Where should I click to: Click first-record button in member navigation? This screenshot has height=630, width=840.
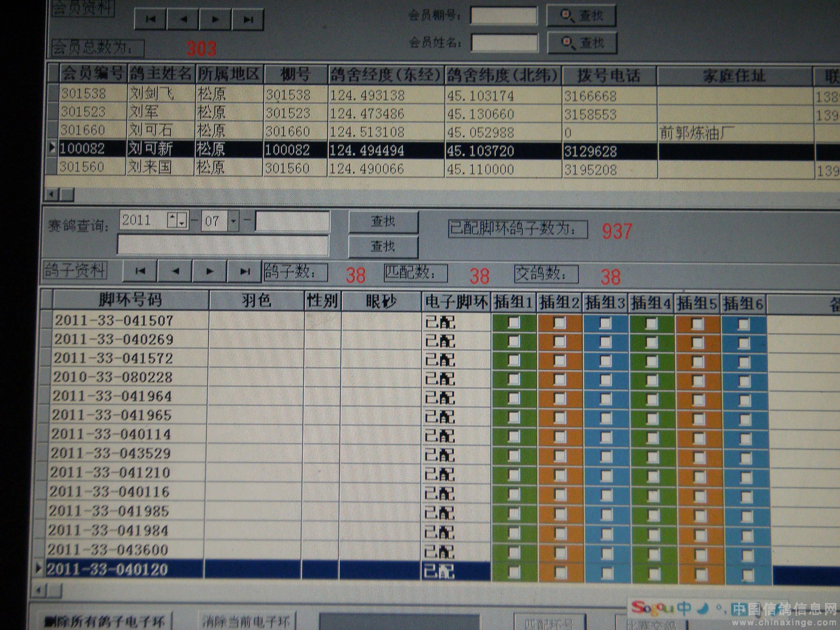(x=151, y=19)
